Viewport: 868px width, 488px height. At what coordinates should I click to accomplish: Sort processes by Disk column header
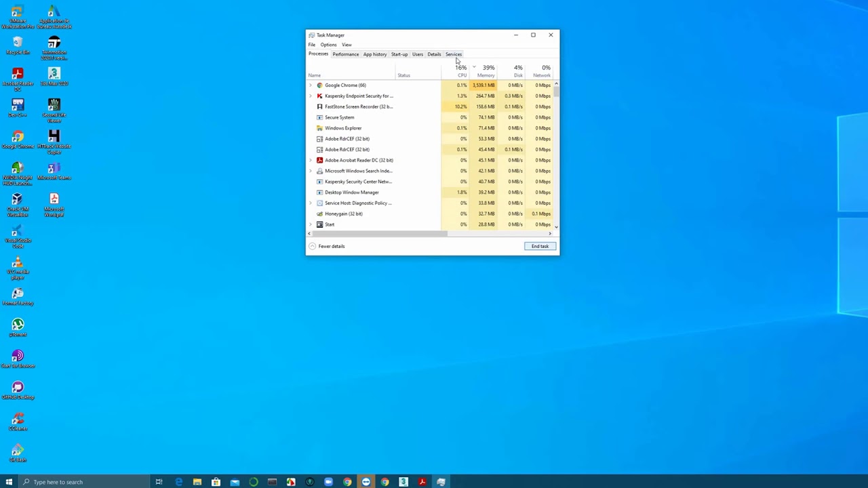pos(512,71)
